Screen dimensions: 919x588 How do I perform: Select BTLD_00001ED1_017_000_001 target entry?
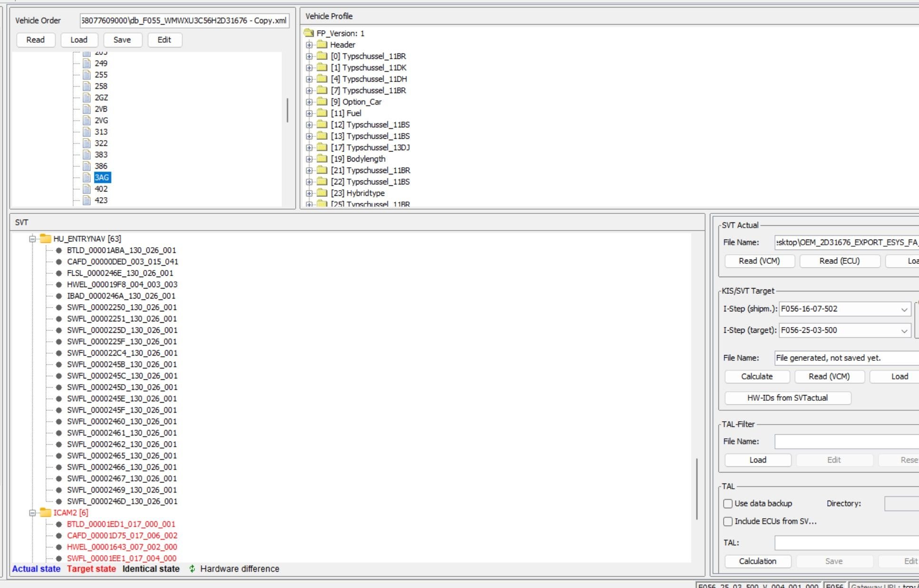[121, 524]
